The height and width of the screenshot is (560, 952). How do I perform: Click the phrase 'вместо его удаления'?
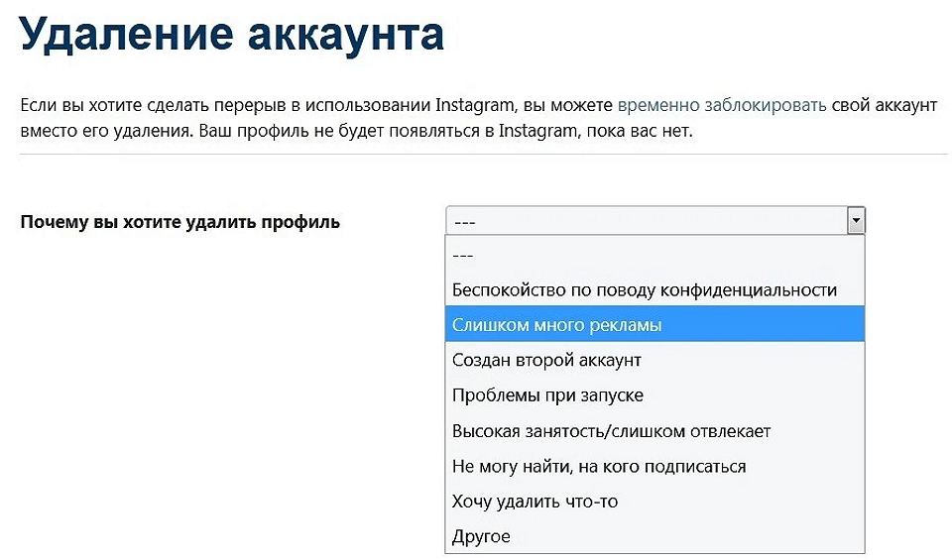click(x=106, y=131)
